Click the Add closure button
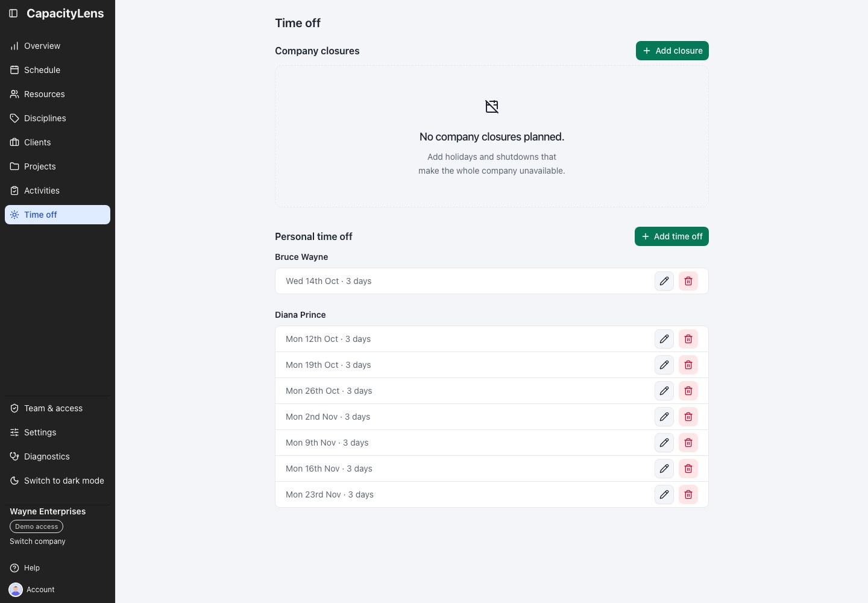This screenshot has width=868, height=603. click(672, 51)
